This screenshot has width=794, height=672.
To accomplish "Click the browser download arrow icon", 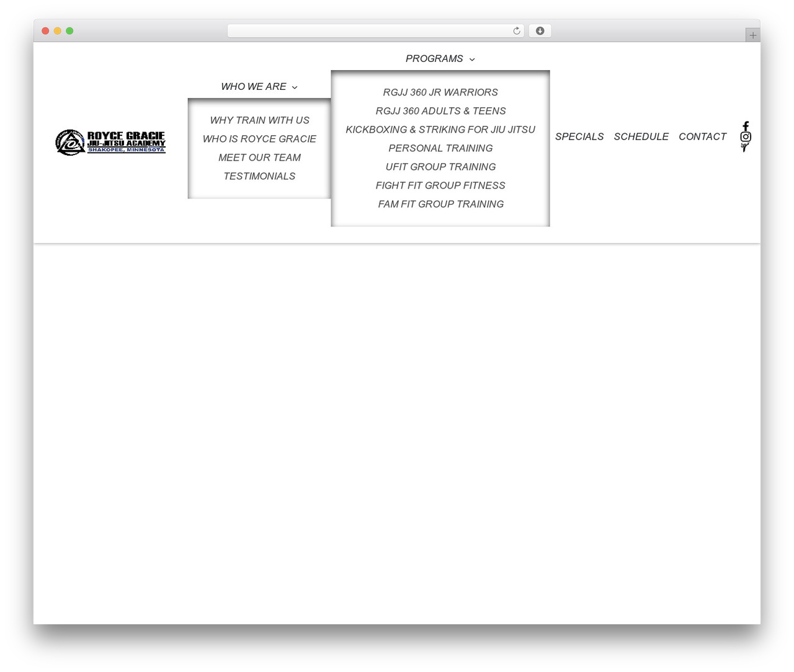I will (x=540, y=31).
